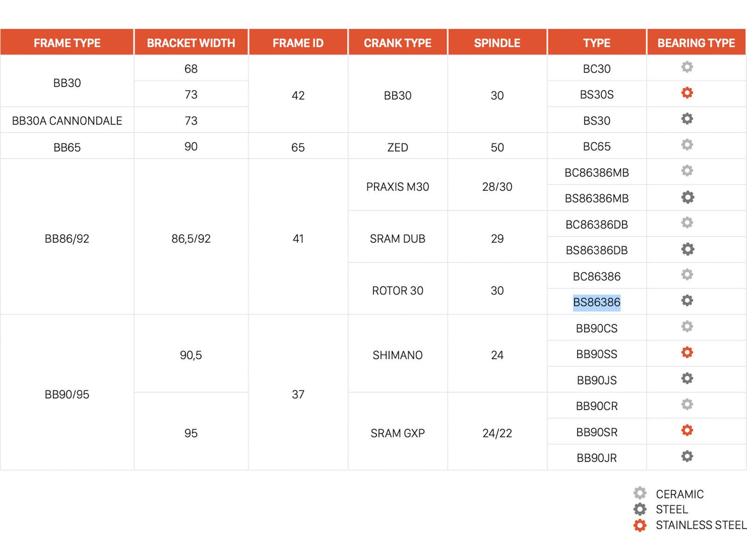Click the ceramic gear icon in BC30 row
This screenshot has height=560, width=747.
click(x=687, y=67)
